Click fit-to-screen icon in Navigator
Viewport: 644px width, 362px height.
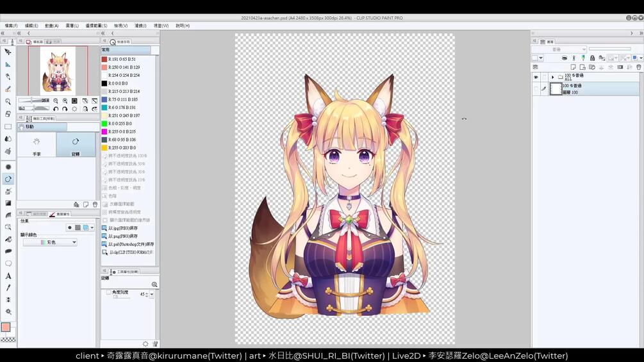(x=74, y=101)
